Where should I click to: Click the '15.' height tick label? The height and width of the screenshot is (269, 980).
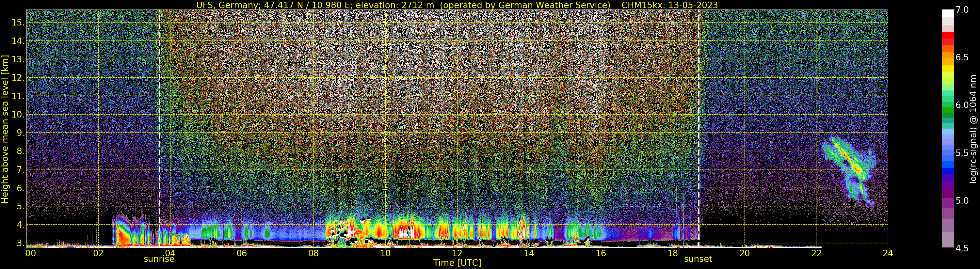[x=18, y=23]
